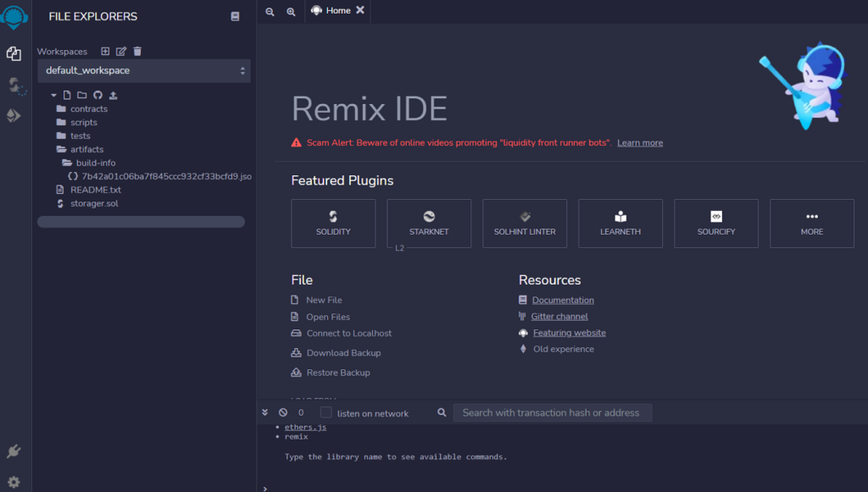Open the Documentation link under Resources
This screenshot has height=492, width=868.
pyautogui.click(x=562, y=300)
